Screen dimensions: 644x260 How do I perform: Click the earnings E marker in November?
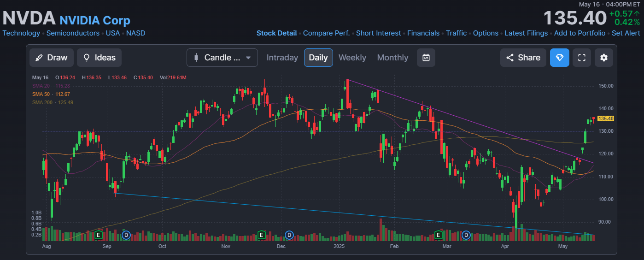click(x=261, y=235)
